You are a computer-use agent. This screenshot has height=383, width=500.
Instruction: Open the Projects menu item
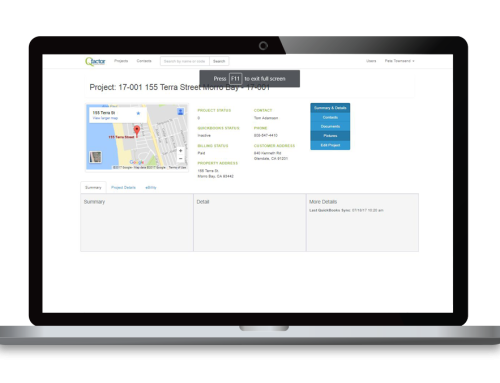coord(121,61)
